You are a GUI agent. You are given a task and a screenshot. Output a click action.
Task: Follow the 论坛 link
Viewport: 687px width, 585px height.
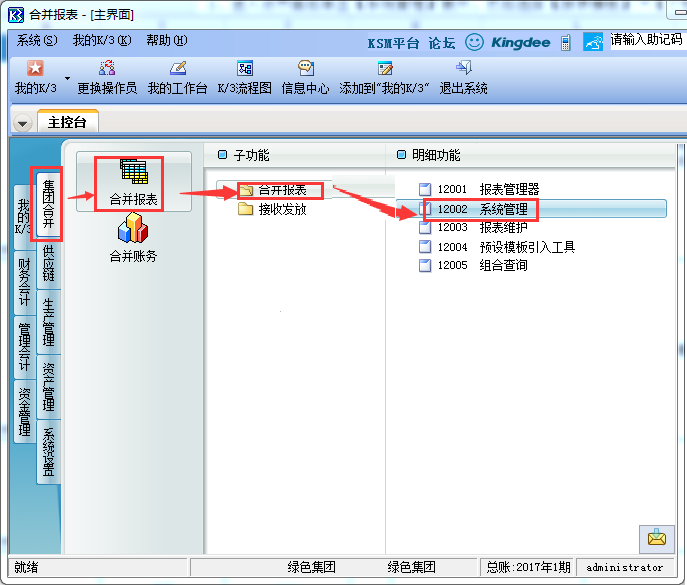[442, 43]
